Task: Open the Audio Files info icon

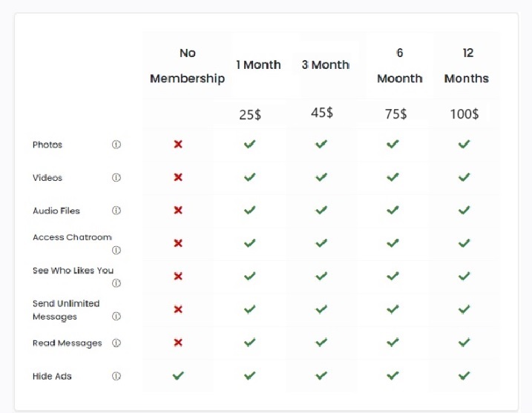Action: [x=116, y=211]
